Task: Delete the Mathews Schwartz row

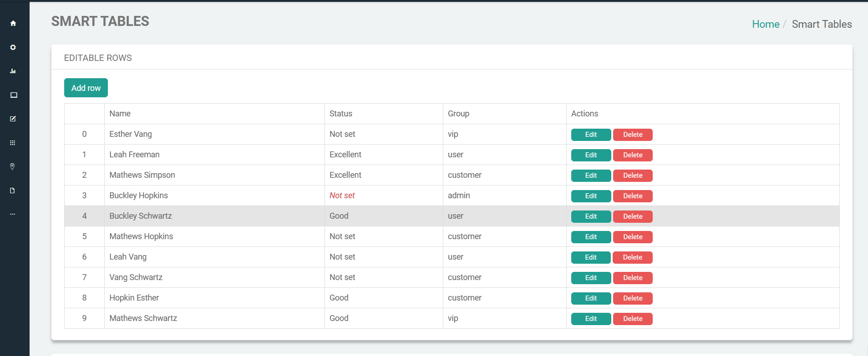Action: tap(633, 319)
